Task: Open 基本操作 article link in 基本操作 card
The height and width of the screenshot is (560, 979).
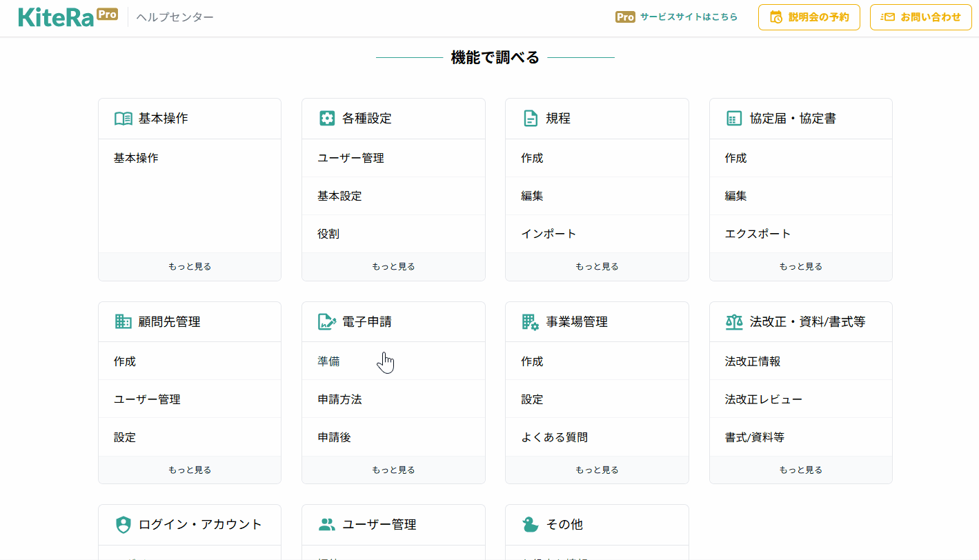Action: click(x=136, y=158)
